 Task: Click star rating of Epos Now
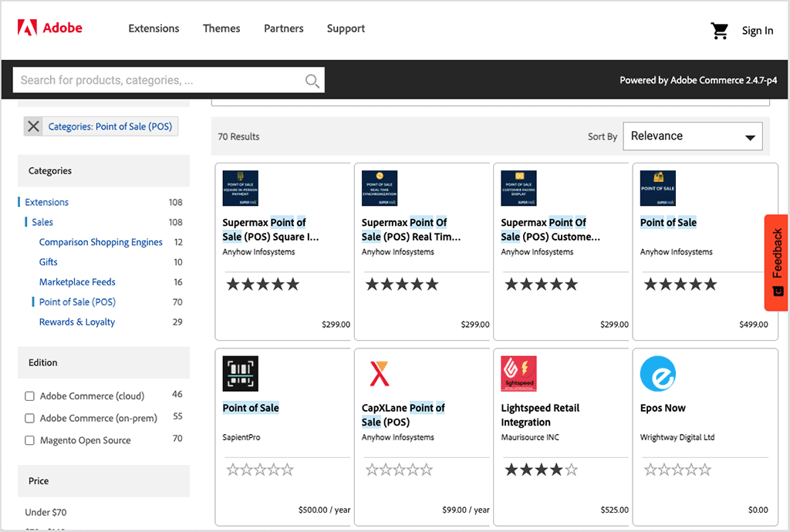[x=677, y=470]
